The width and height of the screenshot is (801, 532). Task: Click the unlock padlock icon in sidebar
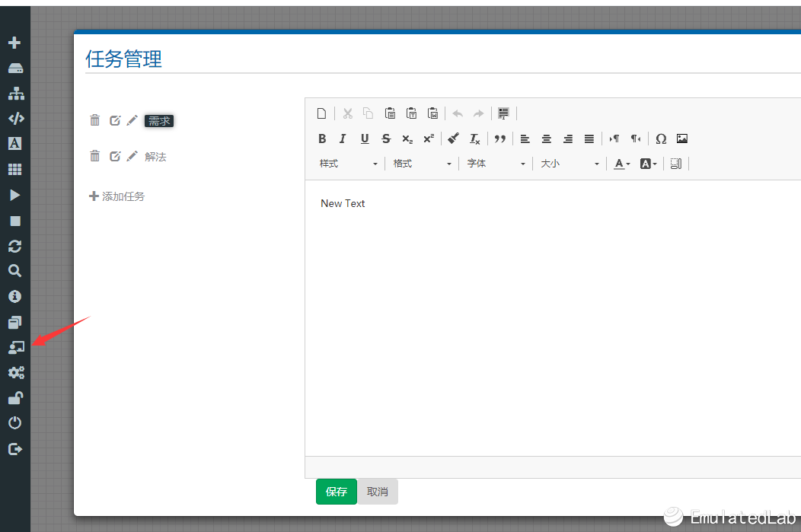click(x=16, y=398)
